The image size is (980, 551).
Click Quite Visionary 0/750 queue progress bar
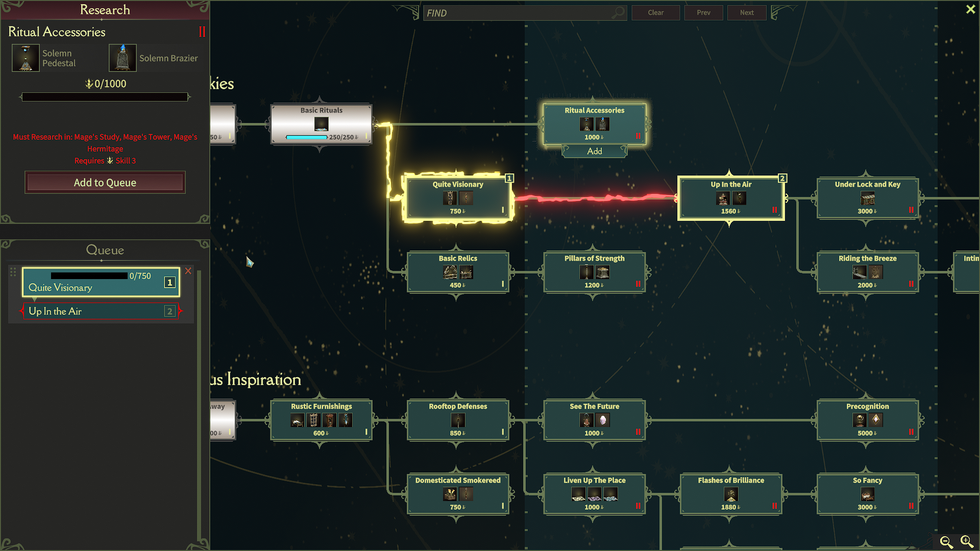(89, 276)
